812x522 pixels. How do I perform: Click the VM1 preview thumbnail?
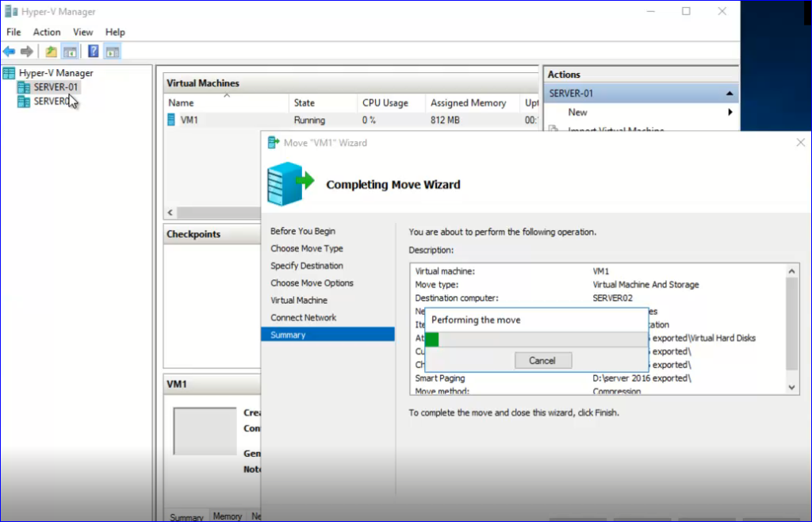[205, 432]
